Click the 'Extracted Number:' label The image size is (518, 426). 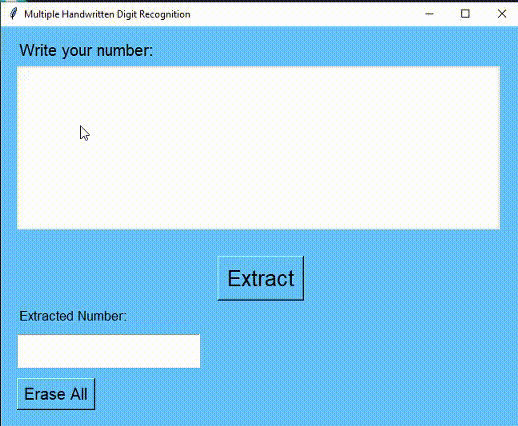pyautogui.click(x=73, y=316)
